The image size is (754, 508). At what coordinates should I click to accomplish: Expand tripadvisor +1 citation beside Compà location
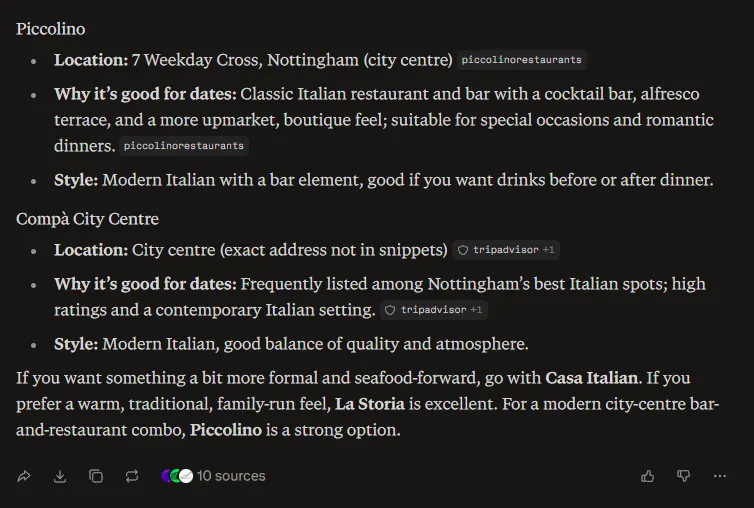coord(506,250)
